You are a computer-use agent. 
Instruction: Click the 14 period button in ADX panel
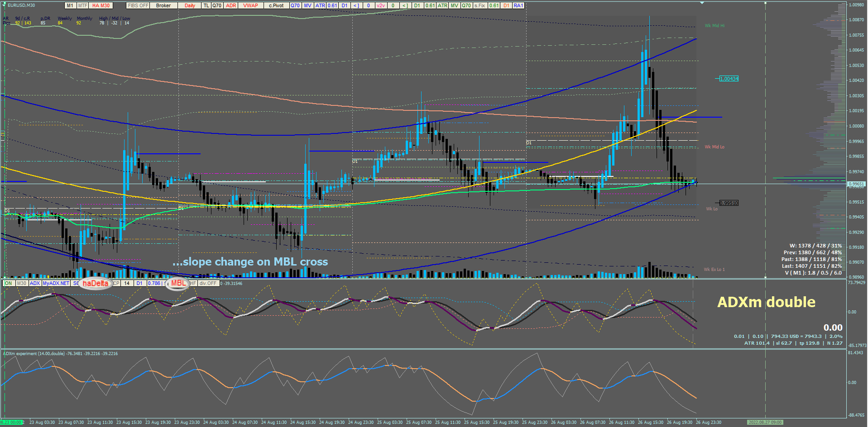[x=127, y=283]
